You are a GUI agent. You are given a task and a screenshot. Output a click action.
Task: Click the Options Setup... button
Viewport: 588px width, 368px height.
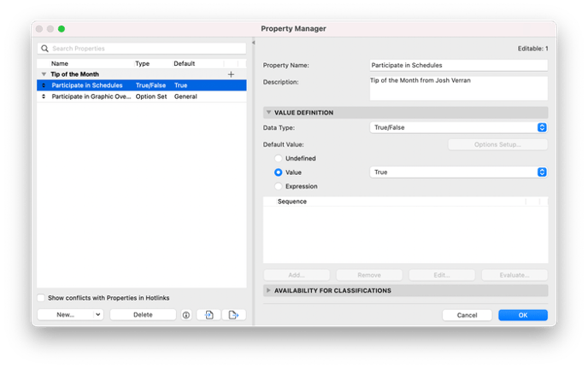pos(497,144)
